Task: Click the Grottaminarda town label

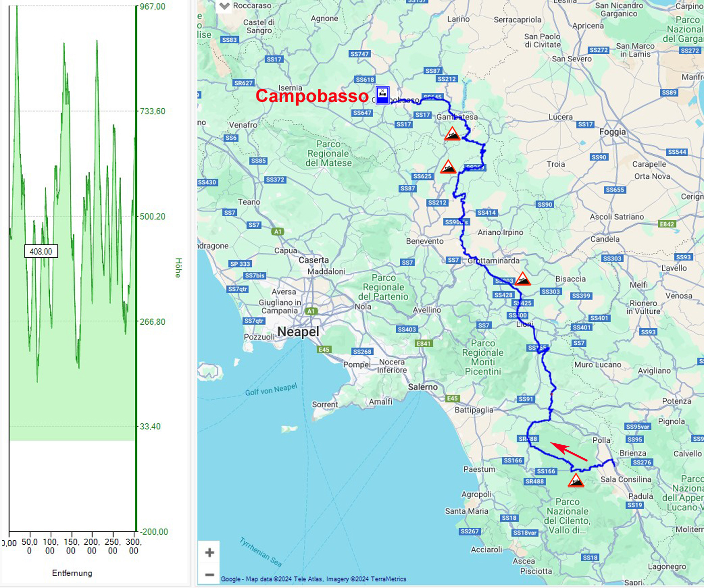Action: pos(494,260)
